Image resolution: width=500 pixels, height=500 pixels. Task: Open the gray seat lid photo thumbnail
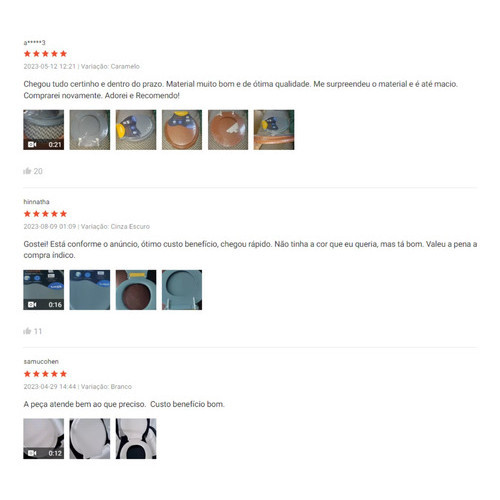tap(90, 130)
